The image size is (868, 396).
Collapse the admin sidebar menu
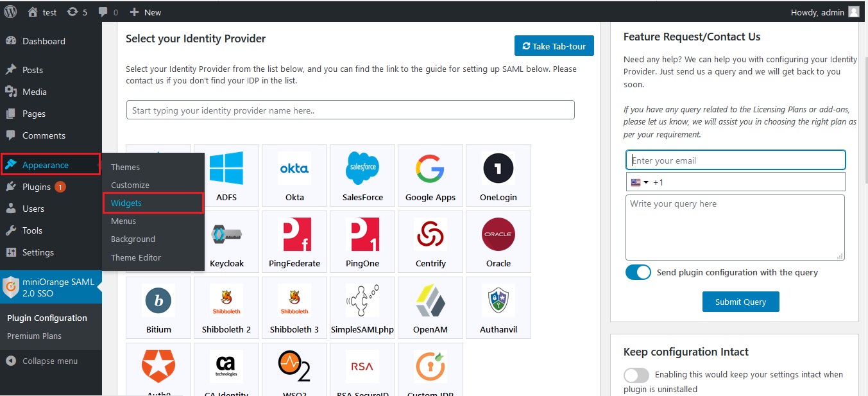(51, 361)
